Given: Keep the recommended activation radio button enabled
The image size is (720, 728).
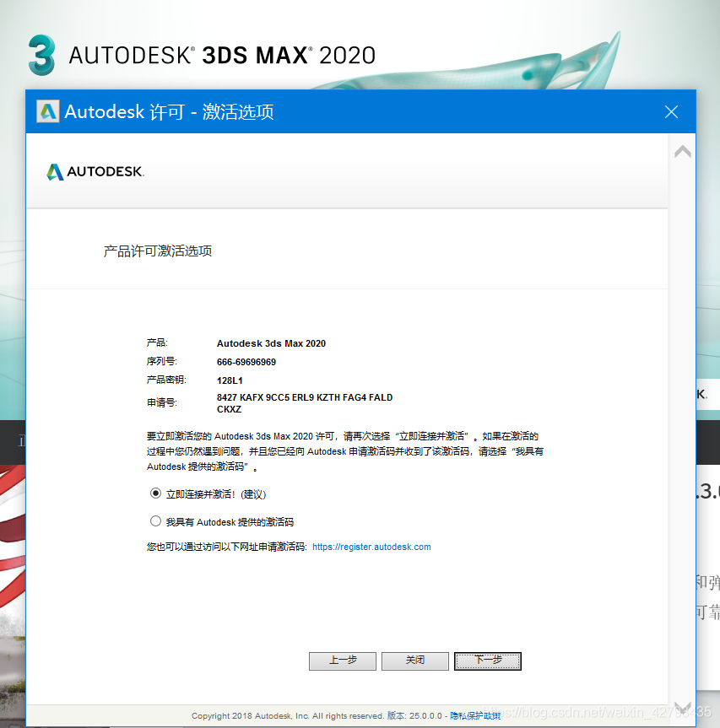Looking at the screenshot, I should pyautogui.click(x=155, y=493).
